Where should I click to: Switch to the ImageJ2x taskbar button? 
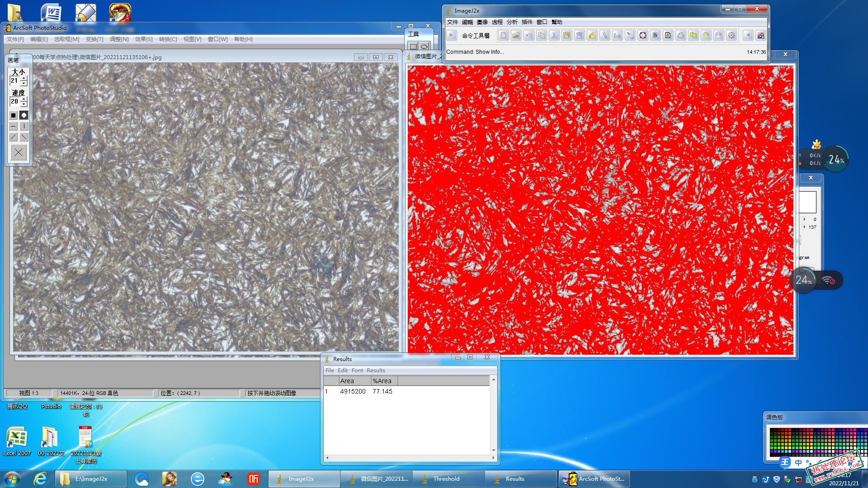tap(304, 479)
